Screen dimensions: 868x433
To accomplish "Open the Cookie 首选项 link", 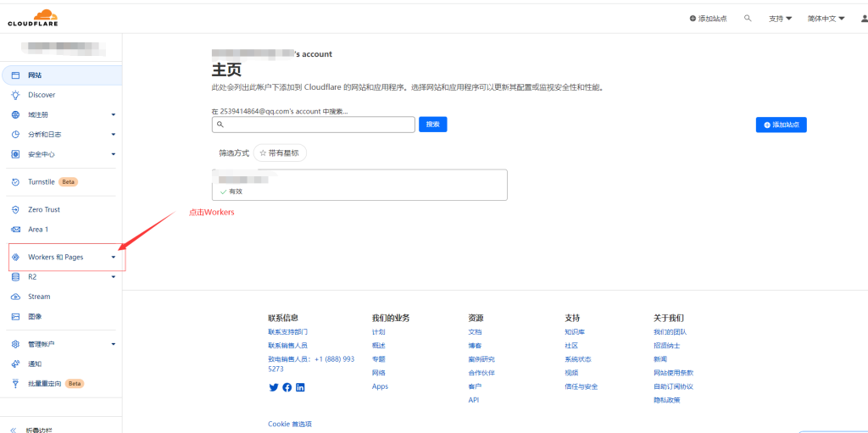I will tap(290, 425).
